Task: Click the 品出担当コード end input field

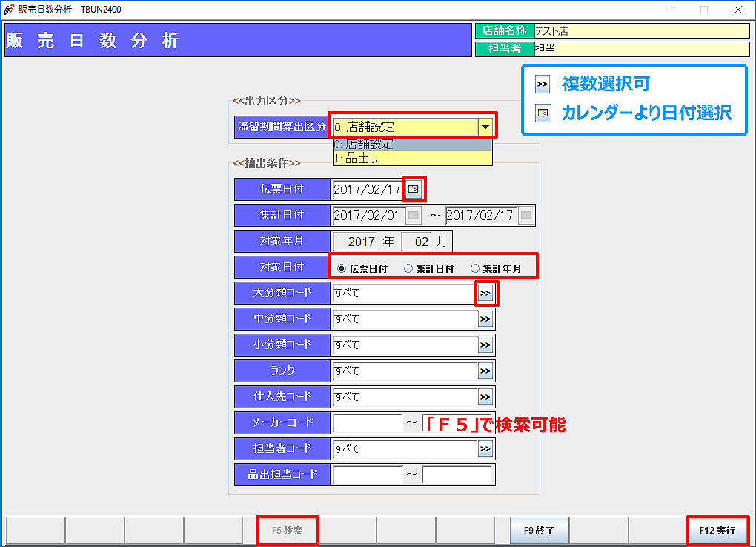Action: [457, 475]
